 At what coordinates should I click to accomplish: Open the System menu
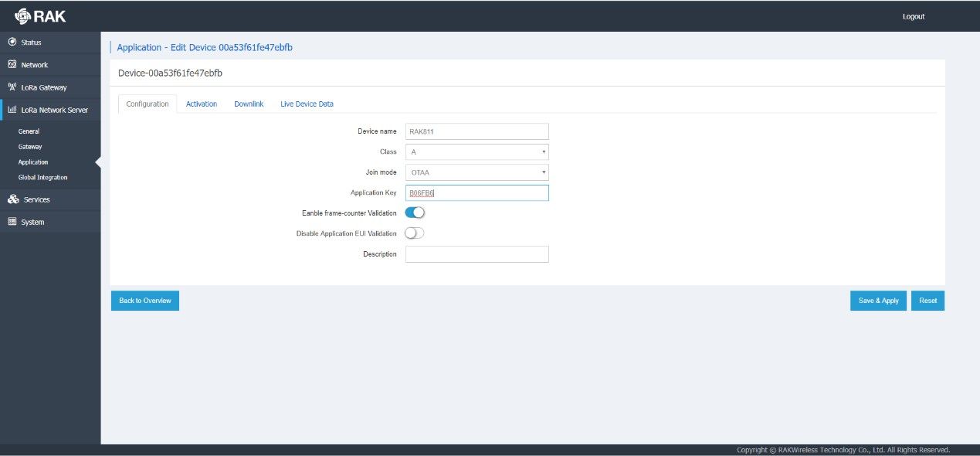click(50, 222)
